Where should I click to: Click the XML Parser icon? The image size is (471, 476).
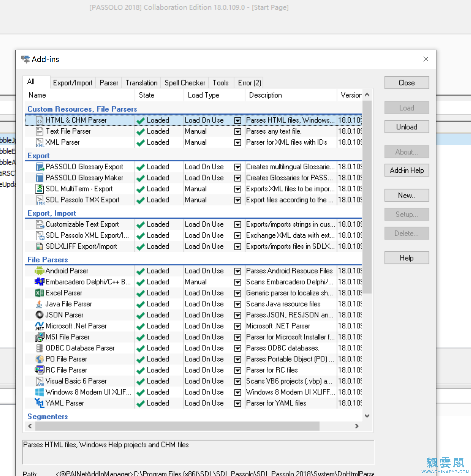point(39,143)
